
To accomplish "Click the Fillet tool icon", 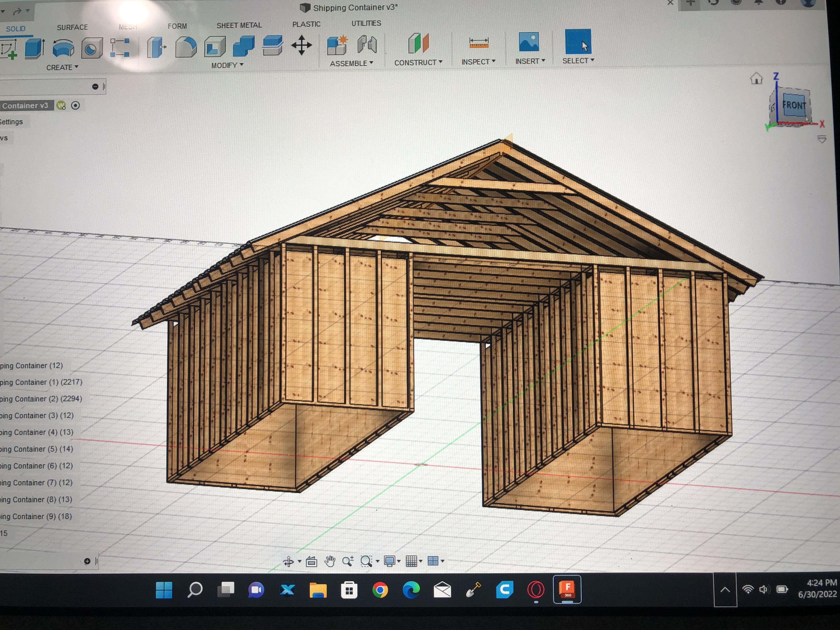I will (186, 47).
